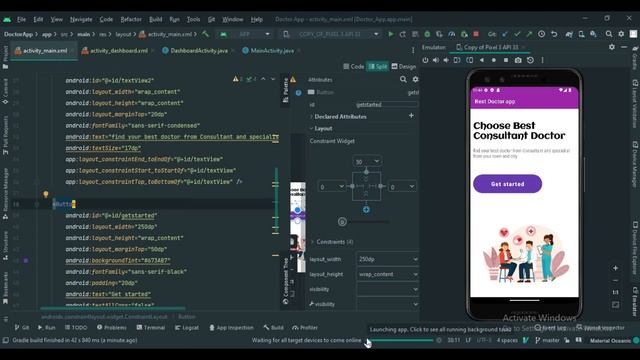Open Emulator panel settings gear
This screenshot has width=640, height=360.
pos(611,47)
